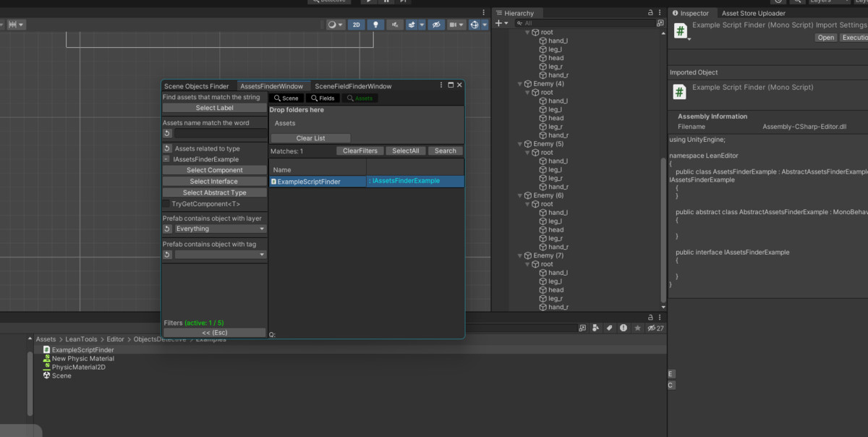Toggle hidden objects visibility in Scene toolbar
The height and width of the screenshot is (437, 868).
coord(436,25)
